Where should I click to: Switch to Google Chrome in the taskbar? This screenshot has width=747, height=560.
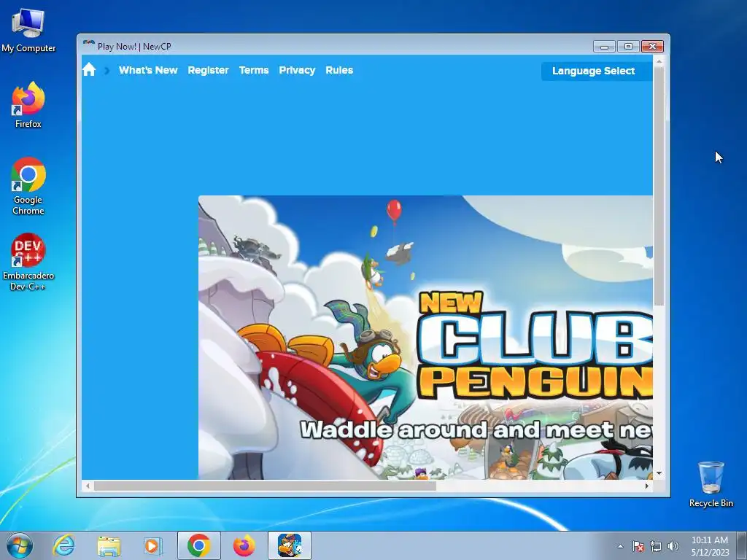(198, 545)
